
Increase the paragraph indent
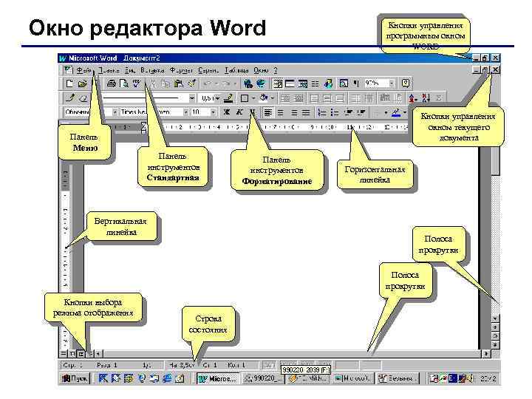[361, 112]
